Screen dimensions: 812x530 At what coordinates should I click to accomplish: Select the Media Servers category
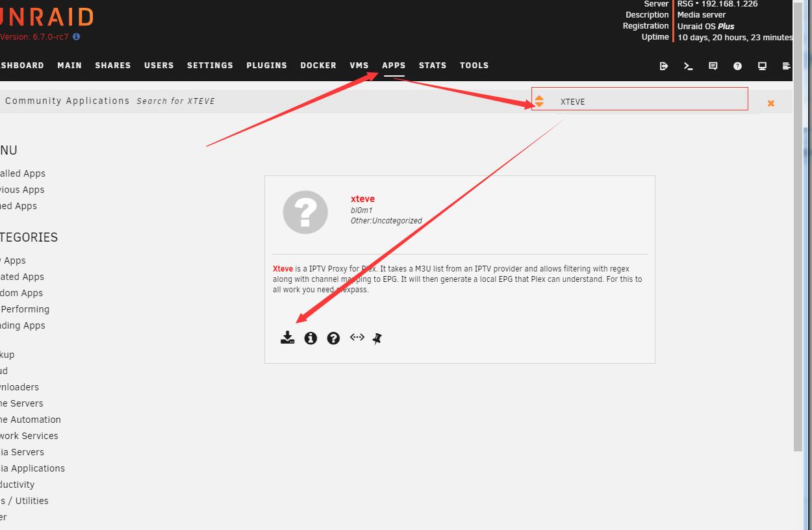(22, 452)
